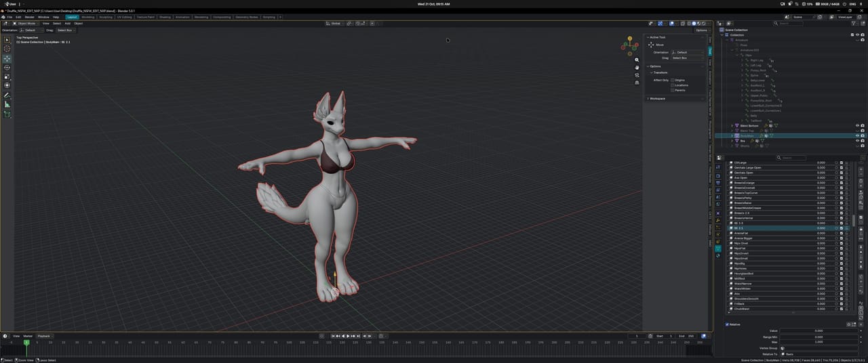Open the Add menu in viewport header
This screenshot has width=868, height=363.
67,23
